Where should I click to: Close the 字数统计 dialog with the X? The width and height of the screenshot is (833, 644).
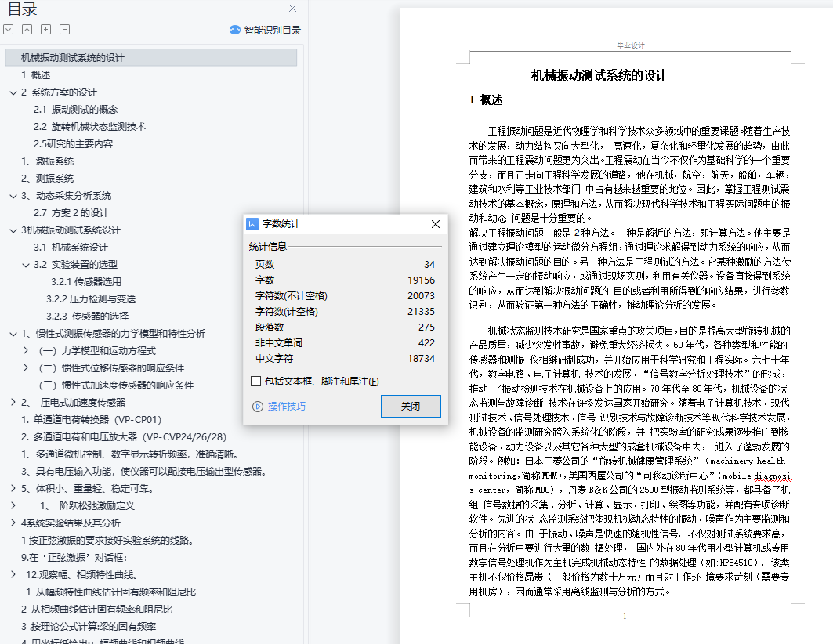click(436, 224)
